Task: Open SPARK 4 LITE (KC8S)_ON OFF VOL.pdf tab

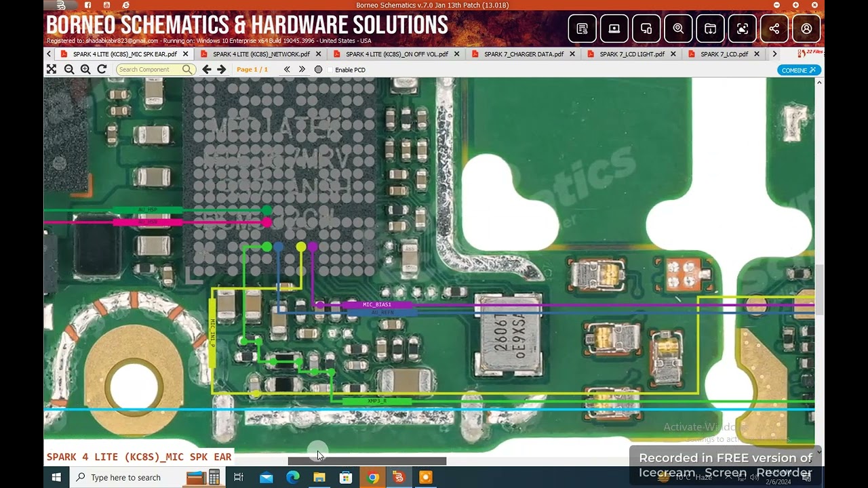Action: tap(398, 54)
